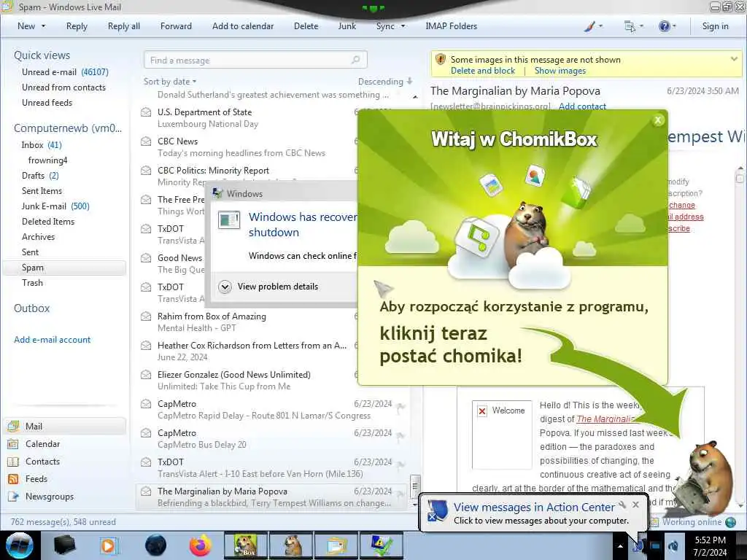Click the search magnifier in Find a message
Screen dimensions: 747x560
point(355,60)
